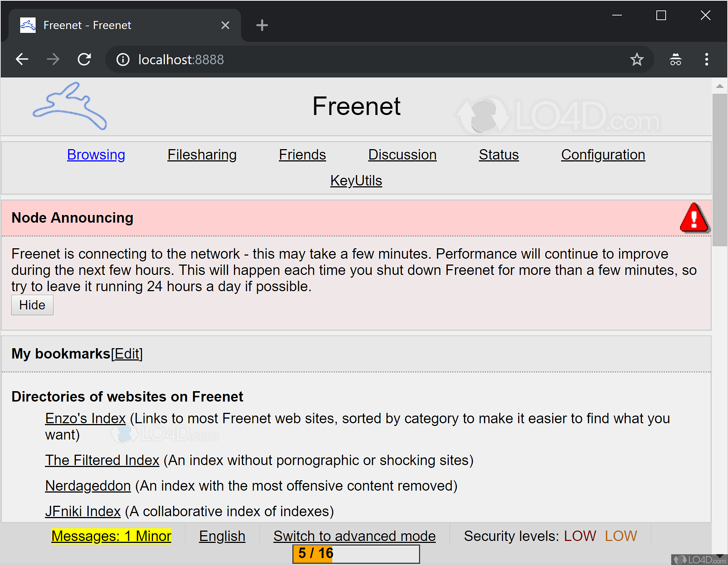The width and height of the screenshot is (728, 565).
Task: Open Enzo's Index link
Action: [x=85, y=418]
